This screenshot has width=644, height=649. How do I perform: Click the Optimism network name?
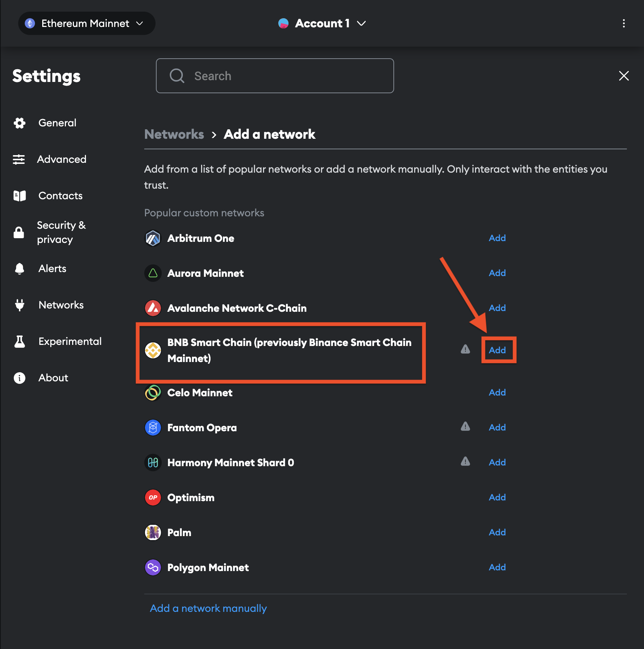pos(191,497)
